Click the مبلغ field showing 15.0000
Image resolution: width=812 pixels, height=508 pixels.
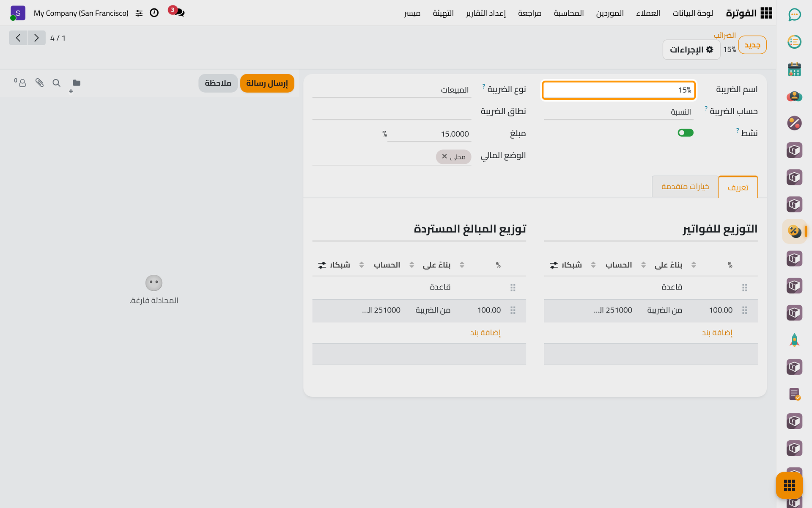428,134
